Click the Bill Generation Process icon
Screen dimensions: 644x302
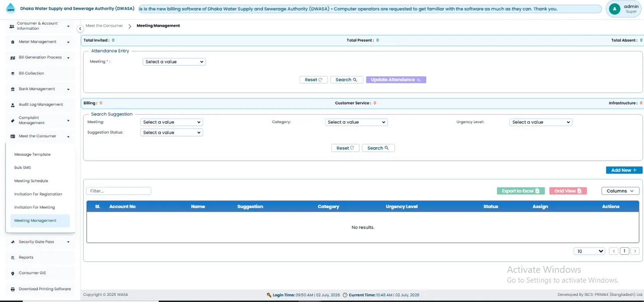pos(13,58)
